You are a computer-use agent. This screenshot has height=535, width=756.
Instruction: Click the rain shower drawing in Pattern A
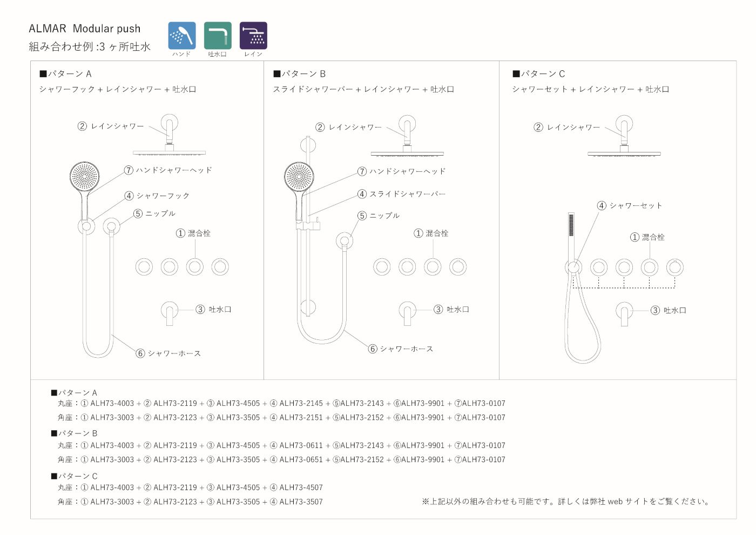tap(169, 135)
